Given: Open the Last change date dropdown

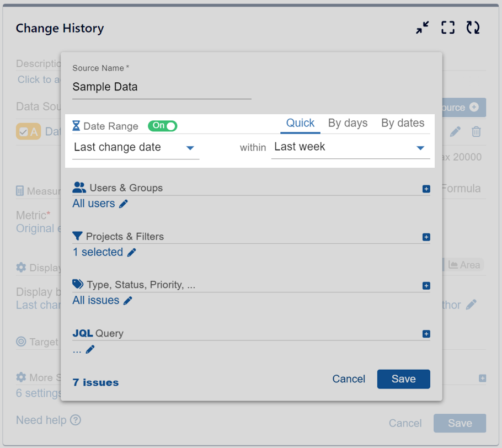Looking at the screenshot, I should 135,147.
